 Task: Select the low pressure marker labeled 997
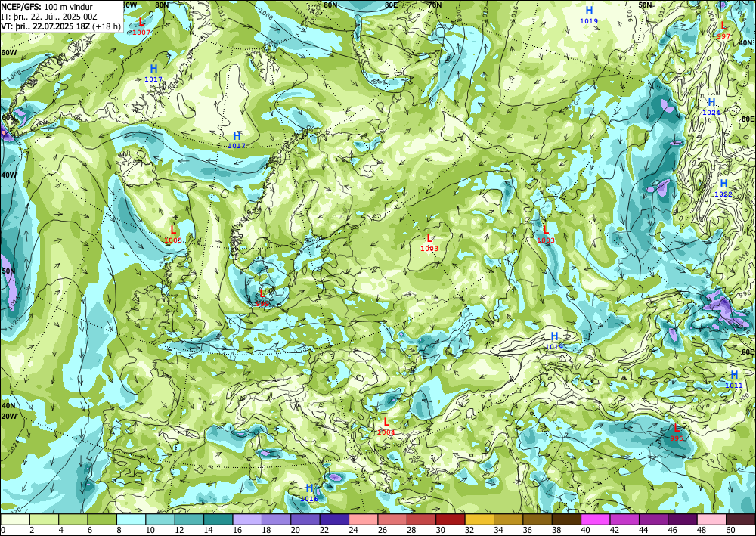(723, 30)
